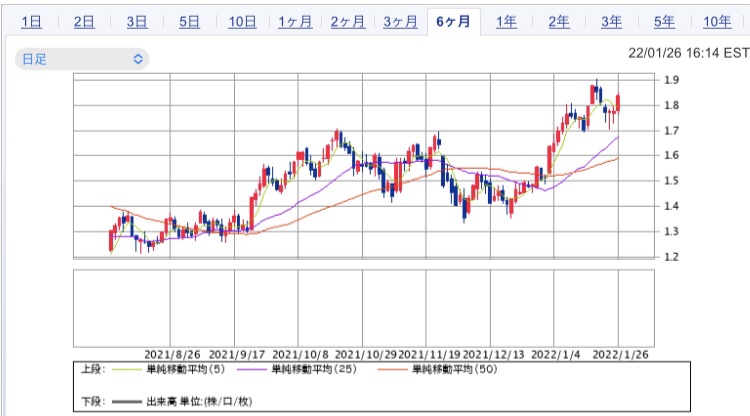Click the 単純移動平均(5) green legend line
Image resolution: width=750 pixels, height=416 pixels.
click(165, 369)
